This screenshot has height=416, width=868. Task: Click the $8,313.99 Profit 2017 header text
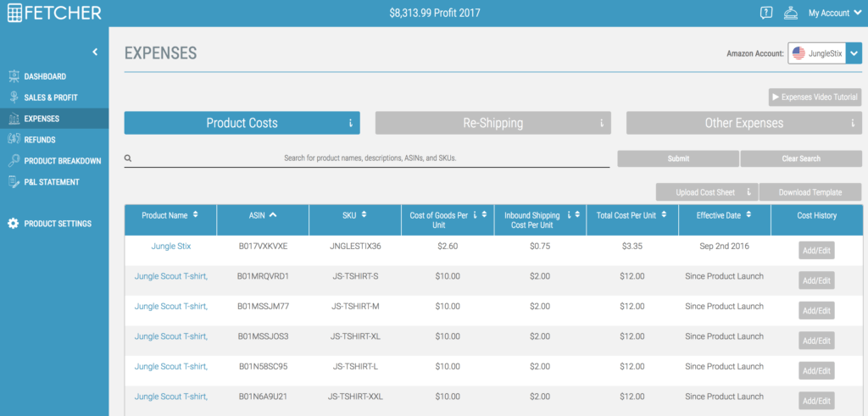point(435,14)
